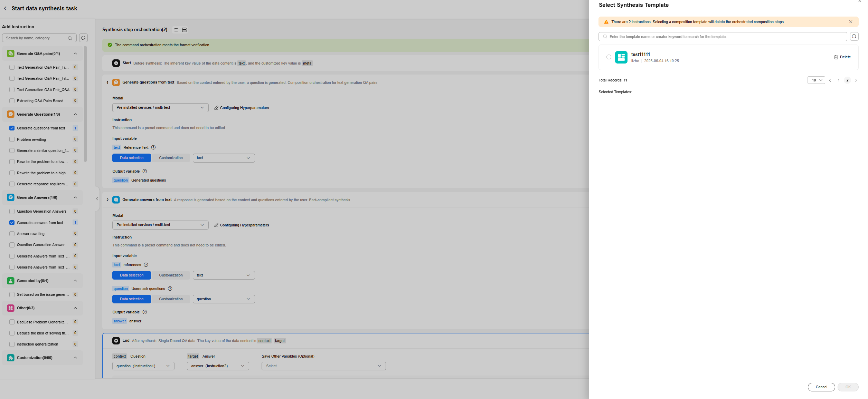868x399 pixels.
Task: Click help icon beside Users ask questions
Action: coord(170,289)
